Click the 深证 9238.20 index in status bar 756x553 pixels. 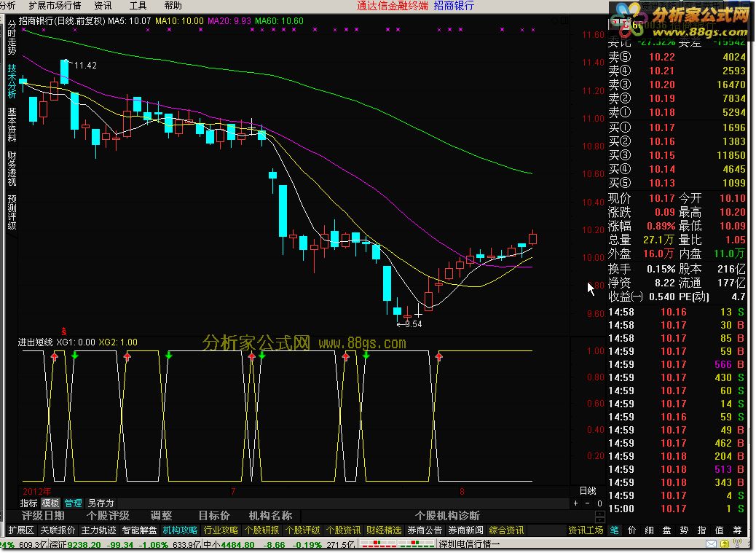(75, 545)
